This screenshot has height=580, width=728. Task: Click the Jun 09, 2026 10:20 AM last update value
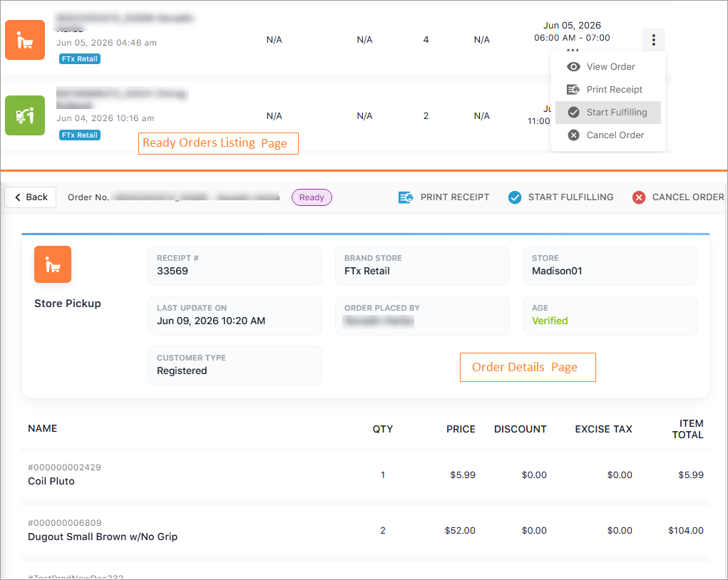click(x=211, y=321)
